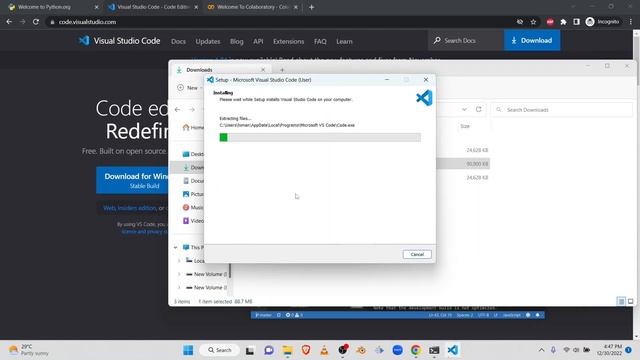Open the Web, Insiders edition link

[x=130, y=208]
